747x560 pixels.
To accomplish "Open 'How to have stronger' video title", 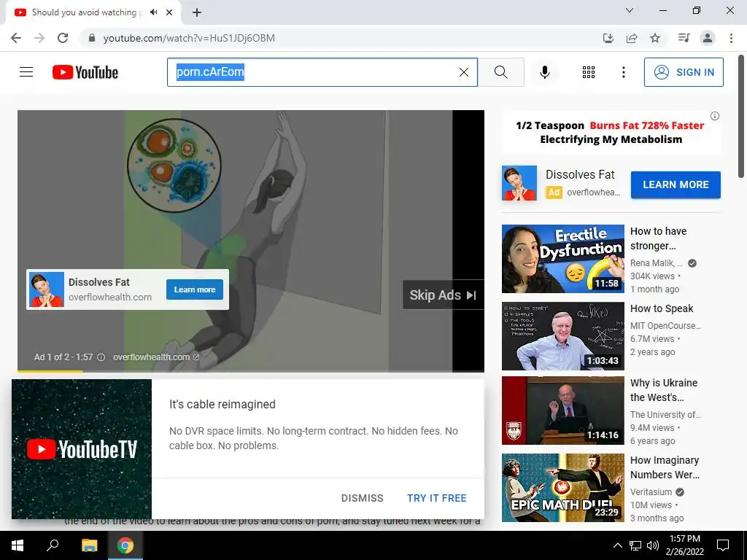I will 659,238.
